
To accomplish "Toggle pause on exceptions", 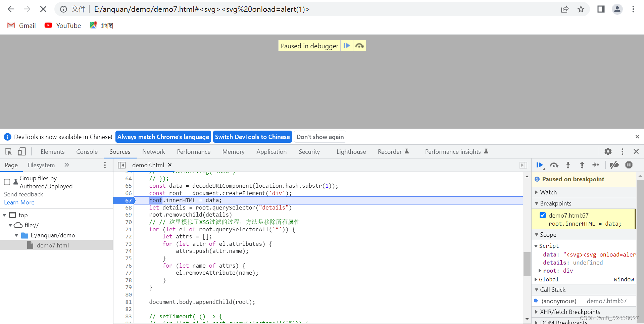I will 629,165.
